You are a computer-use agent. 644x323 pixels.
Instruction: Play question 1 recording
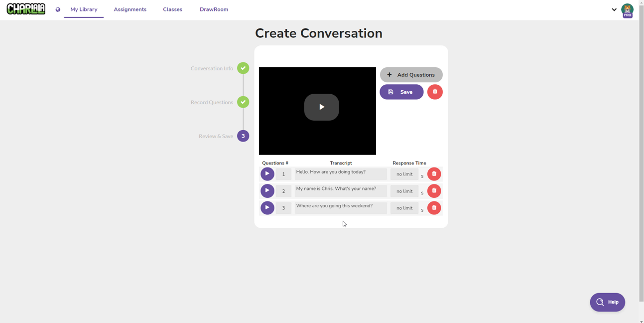[x=267, y=174]
